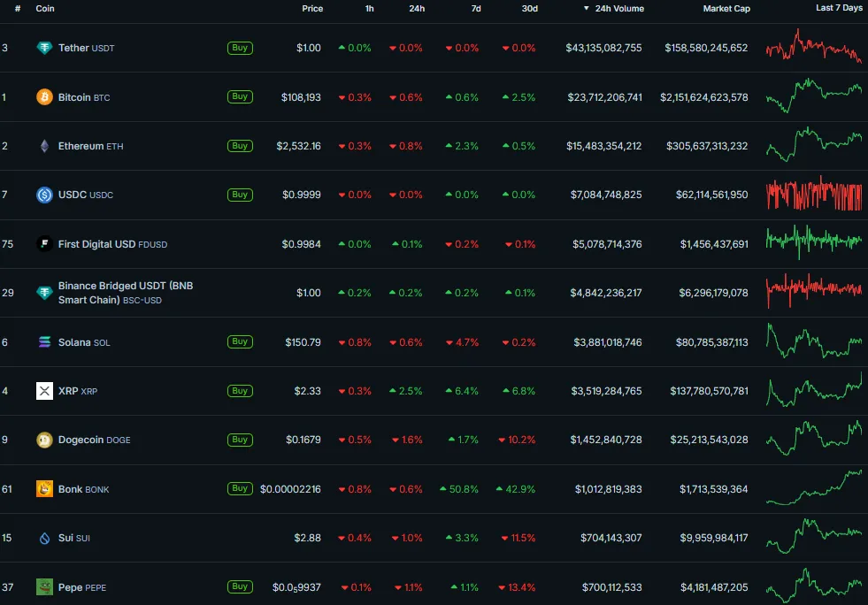
Task: Click the Bitcoin orange logo icon
Action: tap(44, 97)
